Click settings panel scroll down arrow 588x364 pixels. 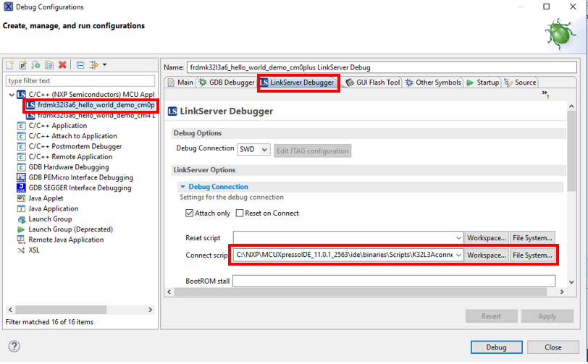(571, 282)
